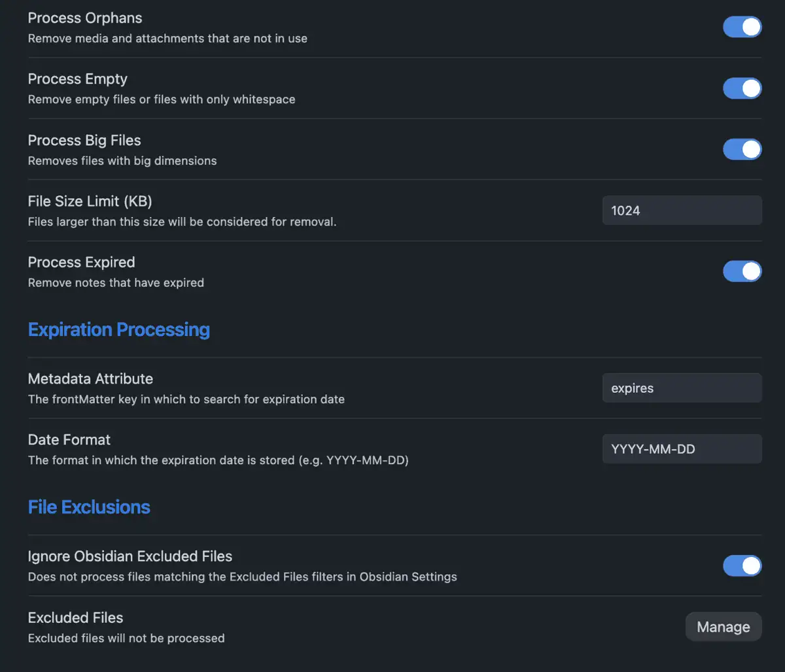The width and height of the screenshot is (785, 672).
Task: Disable the Process Empty toggle
Action: coord(742,88)
